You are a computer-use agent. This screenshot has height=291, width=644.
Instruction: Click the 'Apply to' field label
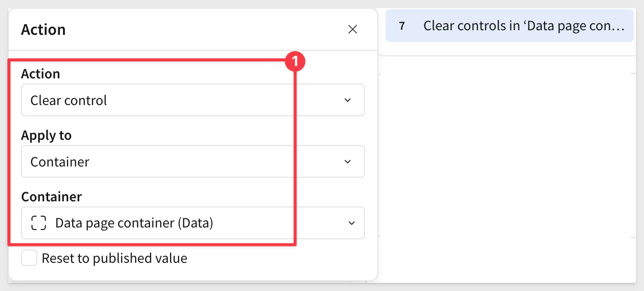coord(46,135)
